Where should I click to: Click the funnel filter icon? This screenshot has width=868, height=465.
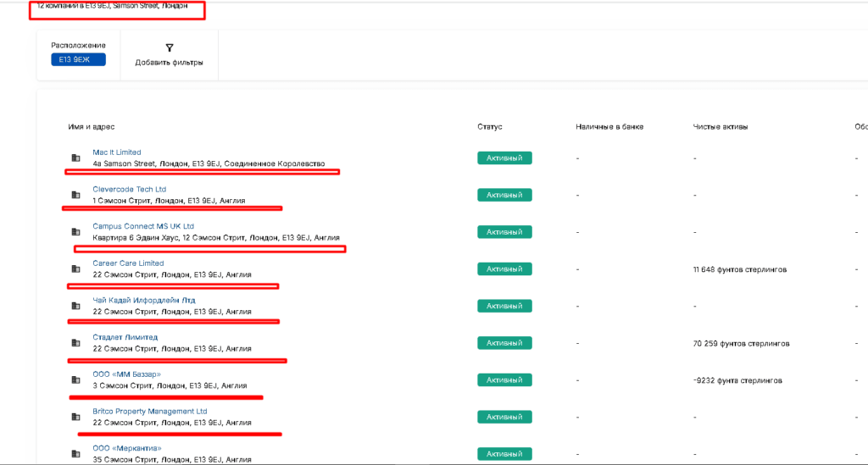(x=170, y=48)
